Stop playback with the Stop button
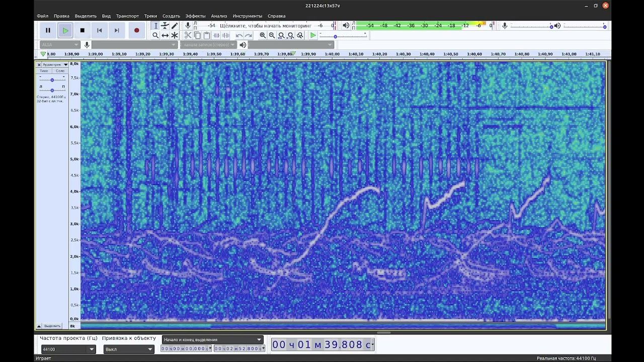Screen dimensions: 644x362 pyautogui.click(x=83, y=30)
